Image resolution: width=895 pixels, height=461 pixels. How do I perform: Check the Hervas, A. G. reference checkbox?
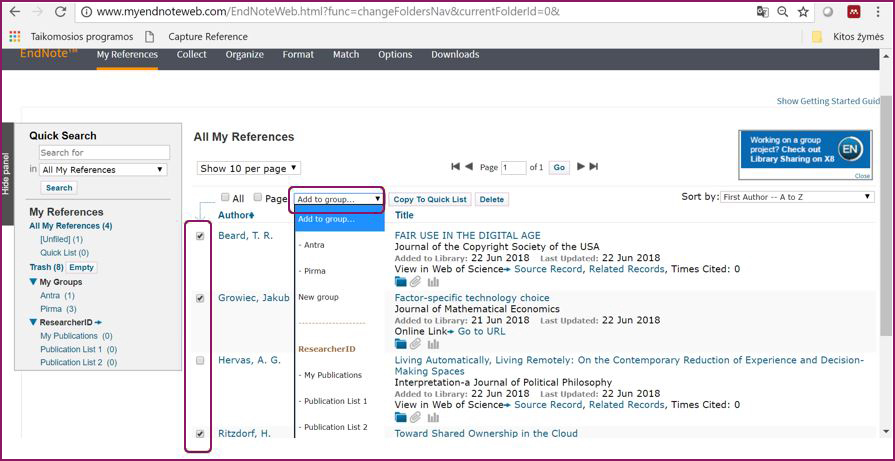pyautogui.click(x=200, y=360)
